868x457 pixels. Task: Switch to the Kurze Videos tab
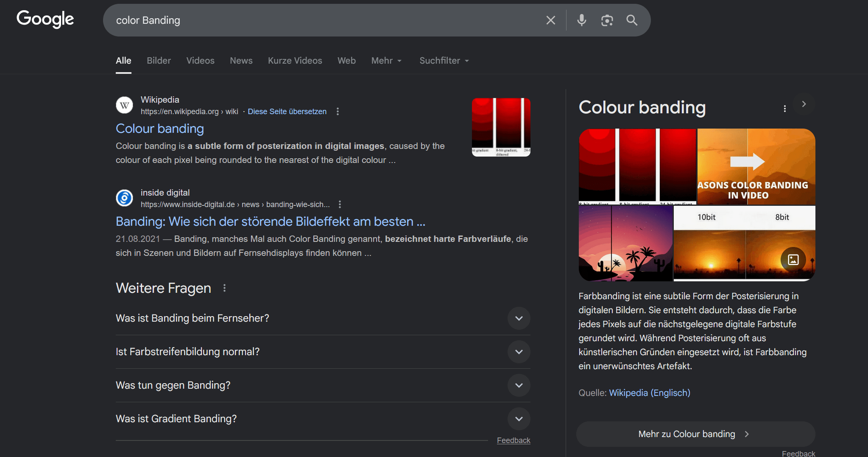295,61
